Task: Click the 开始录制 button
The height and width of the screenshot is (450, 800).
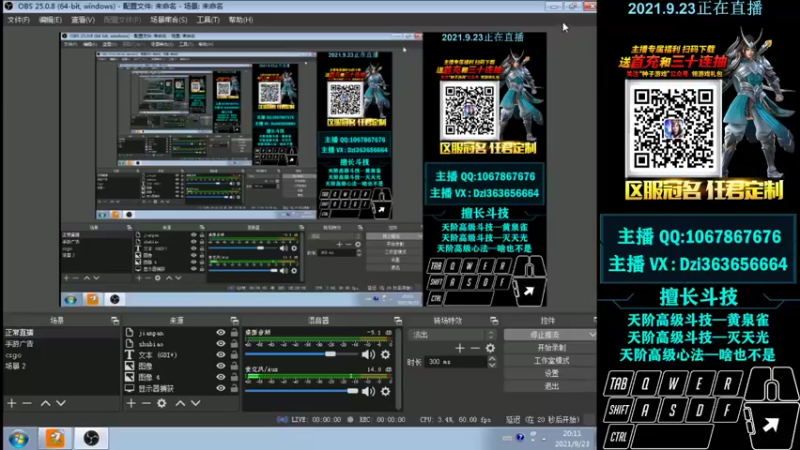Action: [552, 347]
